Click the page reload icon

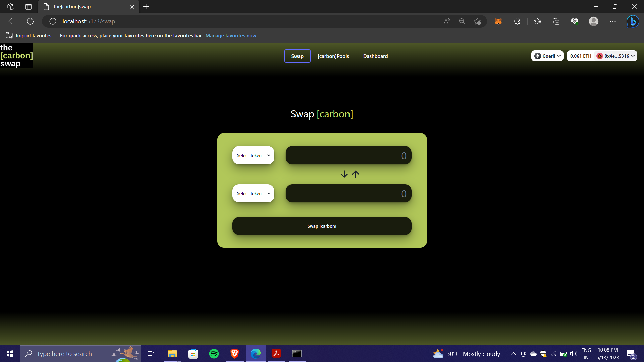30,21
